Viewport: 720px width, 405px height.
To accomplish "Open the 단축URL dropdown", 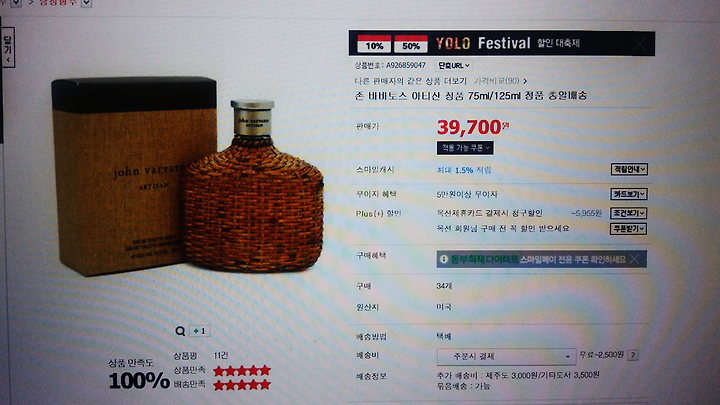I will (454, 66).
